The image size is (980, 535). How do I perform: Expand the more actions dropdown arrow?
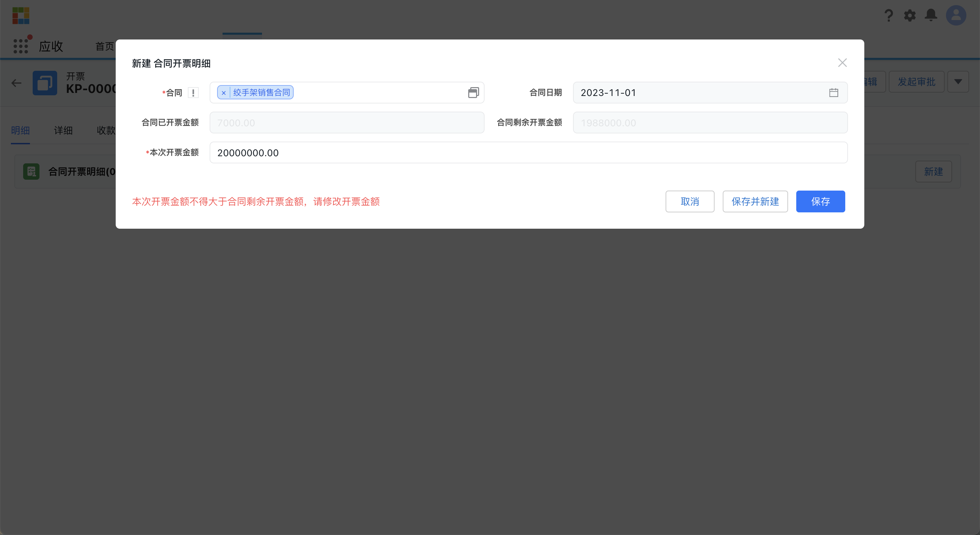tap(958, 81)
